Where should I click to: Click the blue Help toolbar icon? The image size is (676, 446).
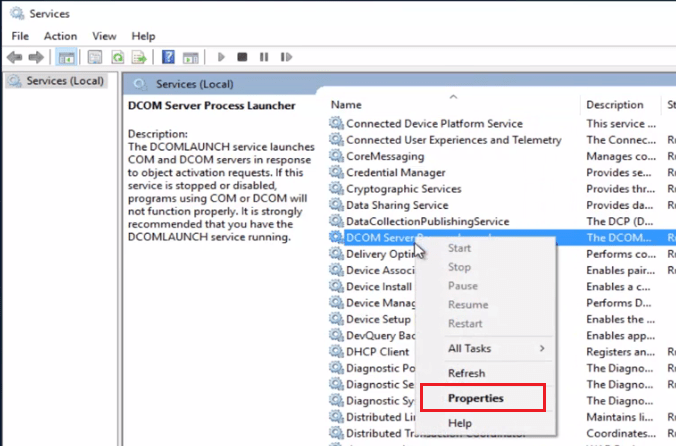pos(168,57)
